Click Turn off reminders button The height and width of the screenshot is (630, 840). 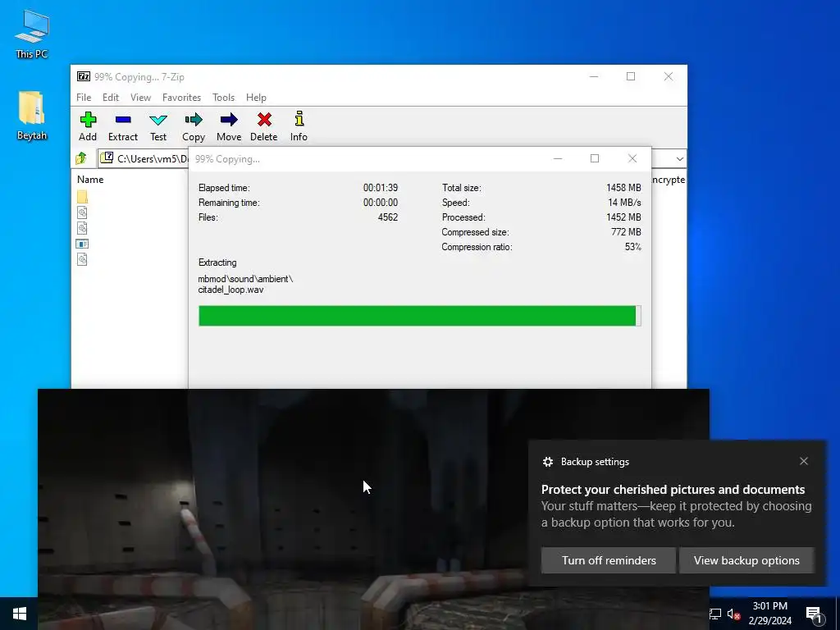(x=609, y=560)
